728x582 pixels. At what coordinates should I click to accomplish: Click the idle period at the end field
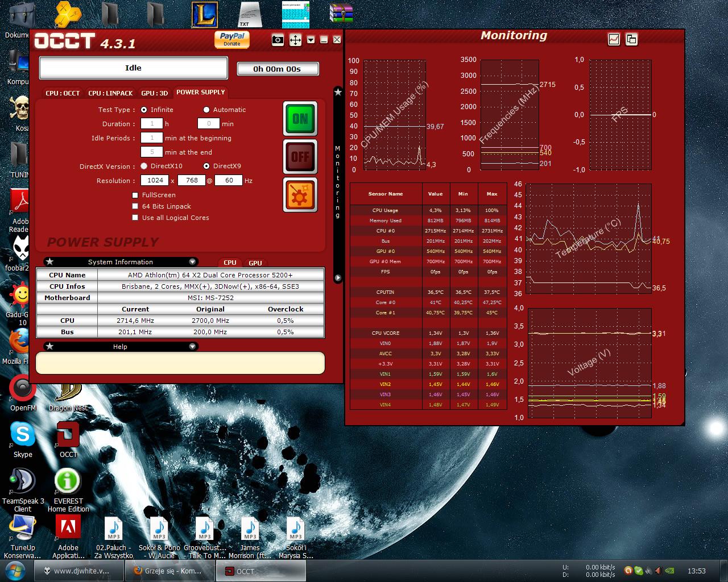click(x=151, y=152)
